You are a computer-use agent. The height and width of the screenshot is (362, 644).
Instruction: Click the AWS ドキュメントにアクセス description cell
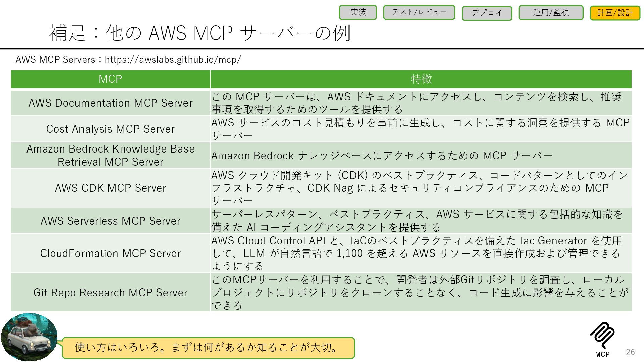point(421,103)
